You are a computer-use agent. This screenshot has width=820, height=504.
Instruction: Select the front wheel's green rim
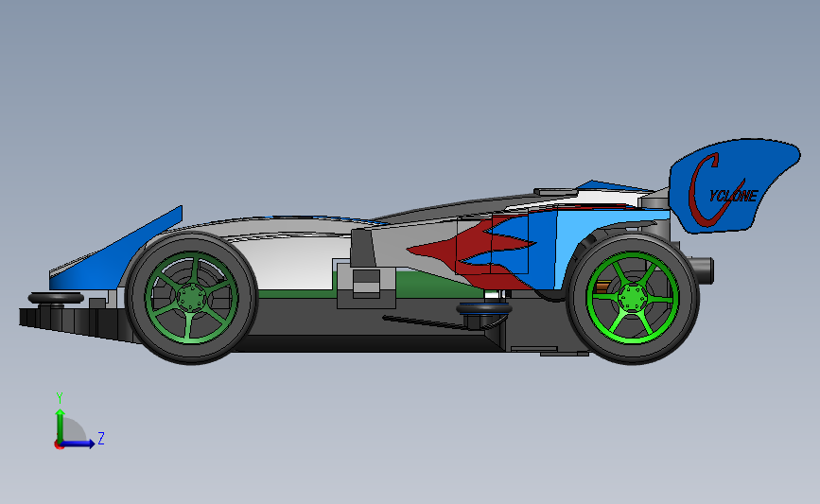pyautogui.click(x=191, y=298)
